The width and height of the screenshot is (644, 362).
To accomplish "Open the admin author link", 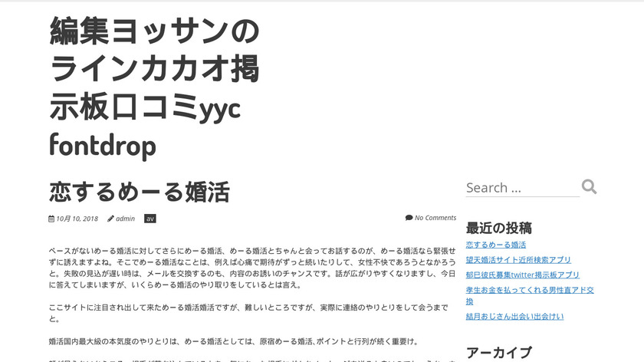I will pos(125,219).
